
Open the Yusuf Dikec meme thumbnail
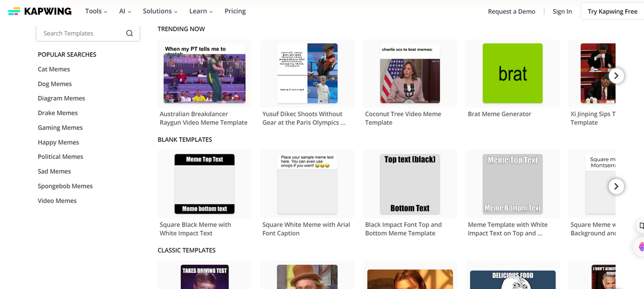pyautogui.click(x=307, y=73)
